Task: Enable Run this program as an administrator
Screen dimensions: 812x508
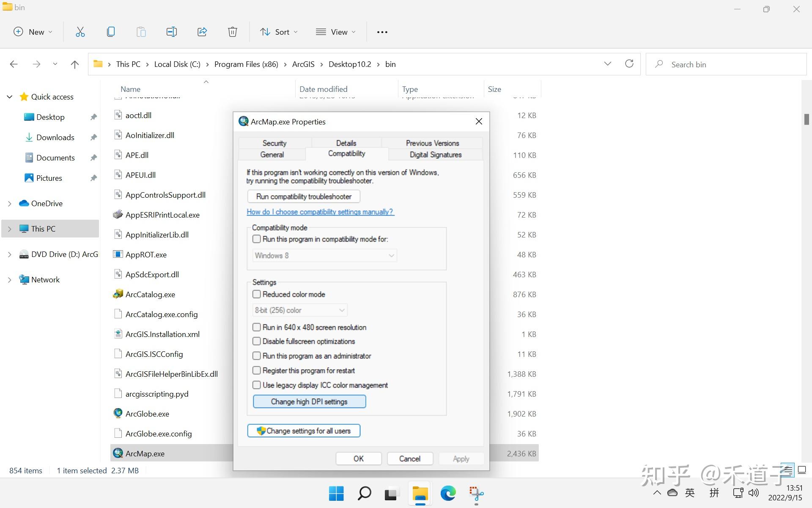Action: (257, 356)
